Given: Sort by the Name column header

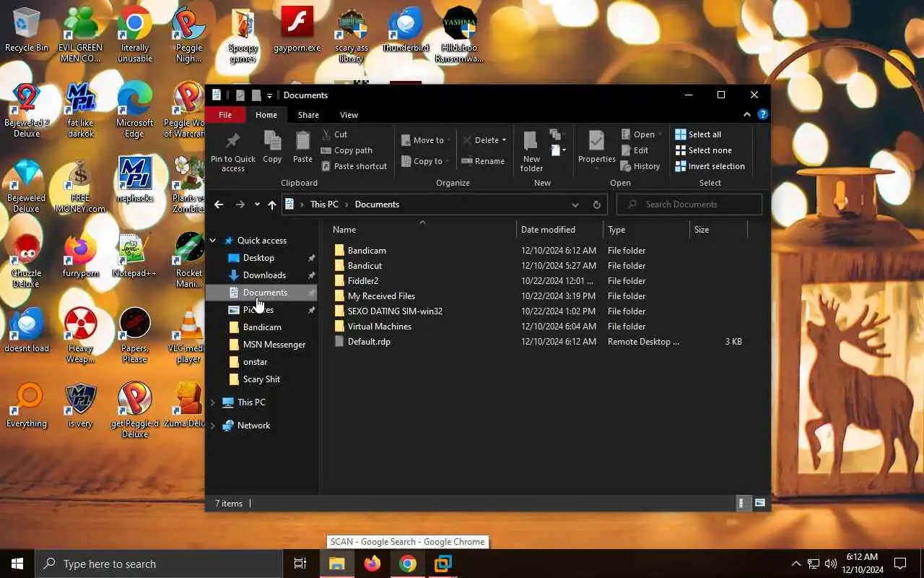Looking at the screenshot, I should [422, 230].
